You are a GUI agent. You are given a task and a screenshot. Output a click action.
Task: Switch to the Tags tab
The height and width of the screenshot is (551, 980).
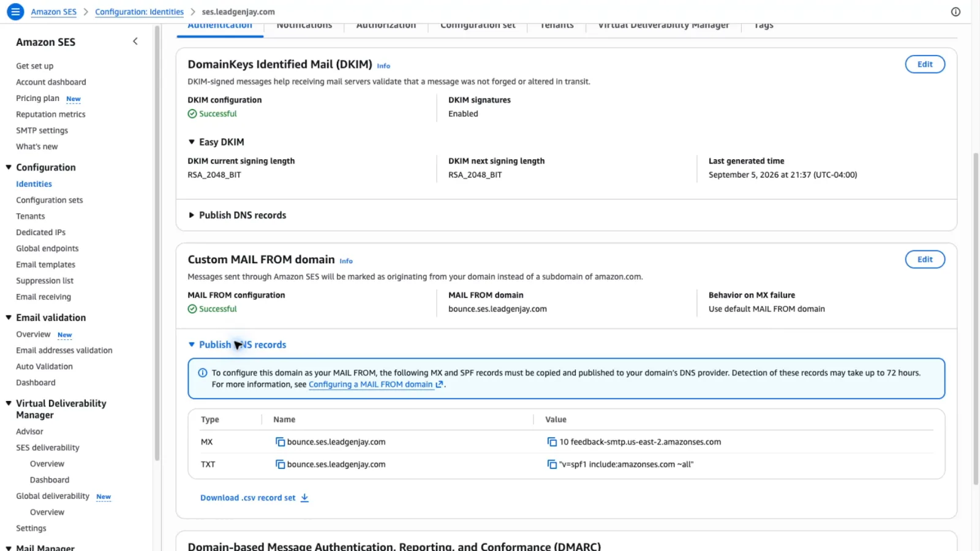(x=763, y=26)
